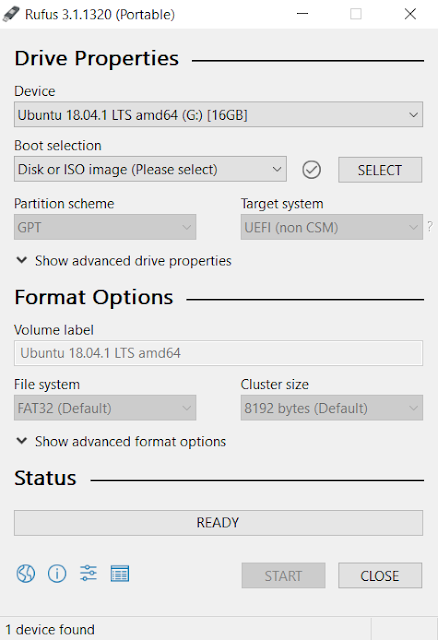Click the Target system help question mark

[x=430, y=226]
